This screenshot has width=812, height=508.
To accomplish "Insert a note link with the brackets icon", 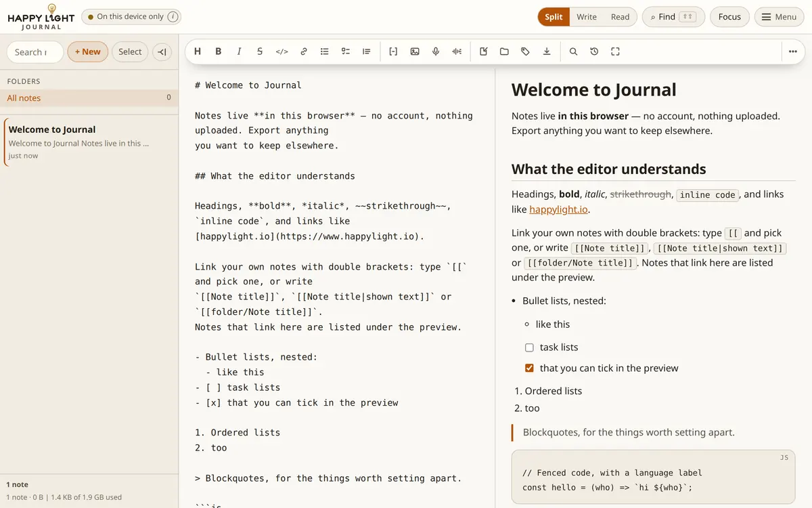I will 393,51.
